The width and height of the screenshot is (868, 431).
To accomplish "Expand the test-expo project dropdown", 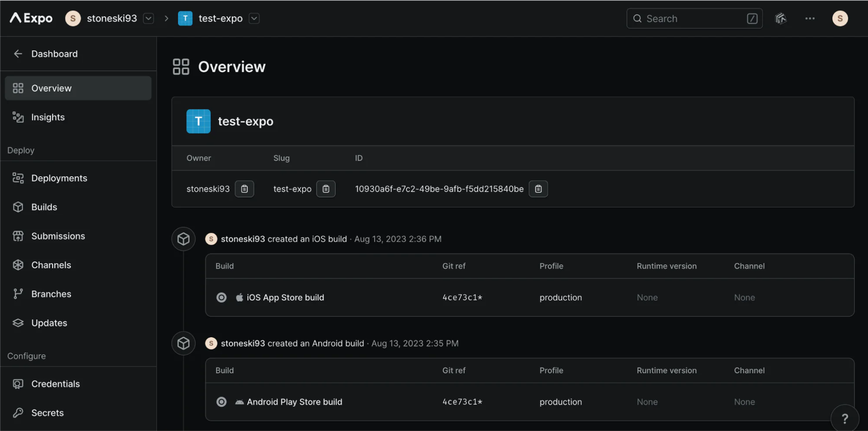I will tap(254, 18).
